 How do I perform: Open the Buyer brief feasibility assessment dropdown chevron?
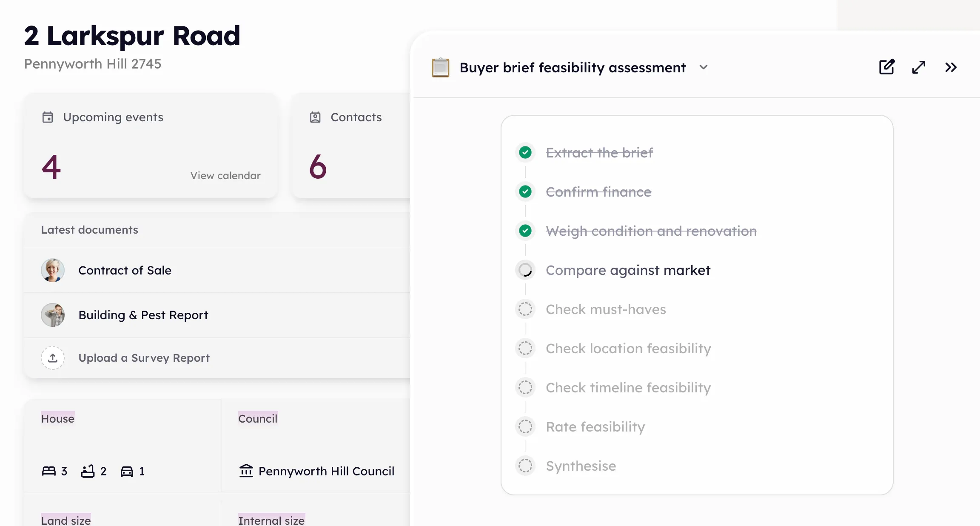pos(704,67)
